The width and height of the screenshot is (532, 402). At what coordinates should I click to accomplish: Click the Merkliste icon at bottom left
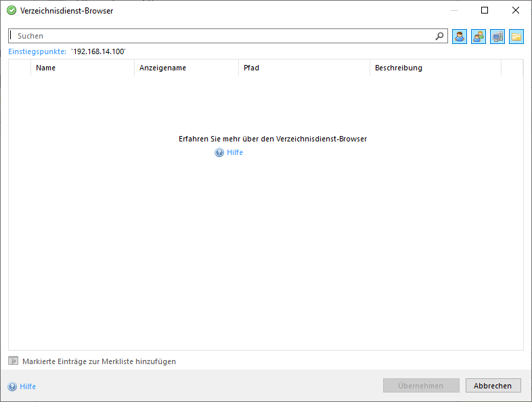pos(13,361)
